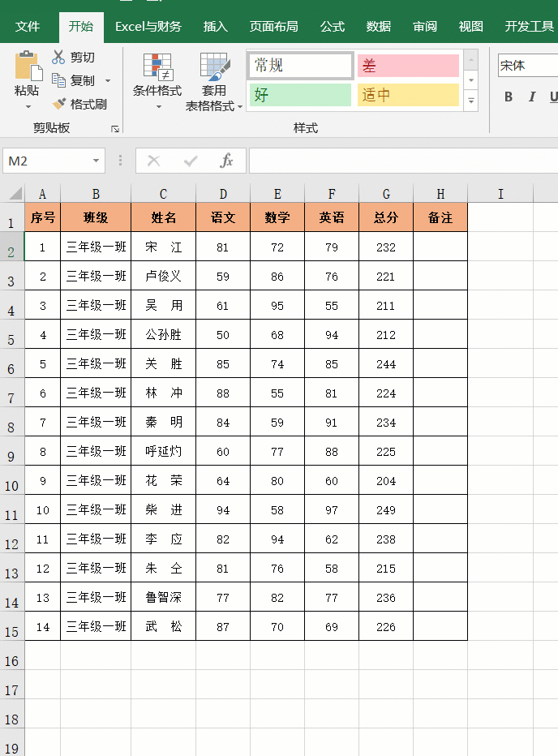The width and height of the screenshot is (558, 756).
Task: Select the cell with name 呼延灼
Action: (164, 451)
